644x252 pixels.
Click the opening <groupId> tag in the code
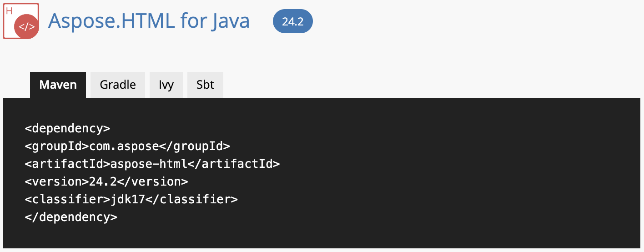(57, 146)
